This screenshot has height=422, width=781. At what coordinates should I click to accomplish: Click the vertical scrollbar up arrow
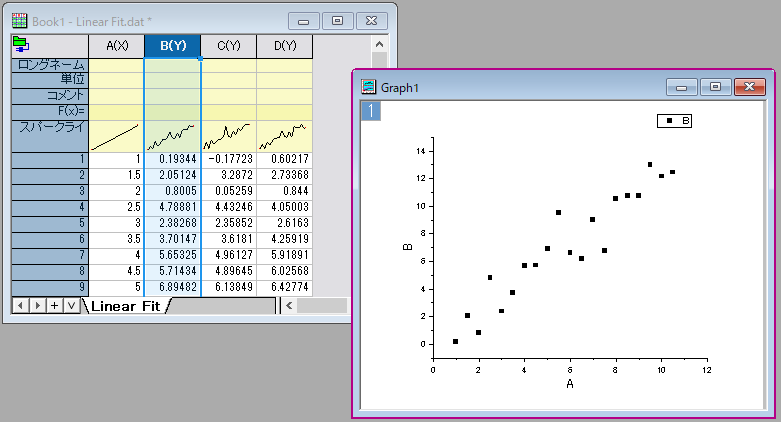click(380, 44)
